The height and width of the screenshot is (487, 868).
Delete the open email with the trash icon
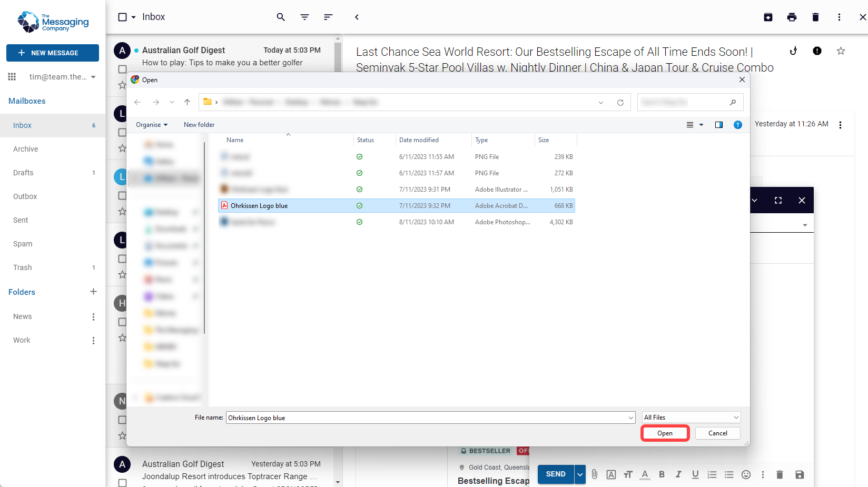click(815, 17)
